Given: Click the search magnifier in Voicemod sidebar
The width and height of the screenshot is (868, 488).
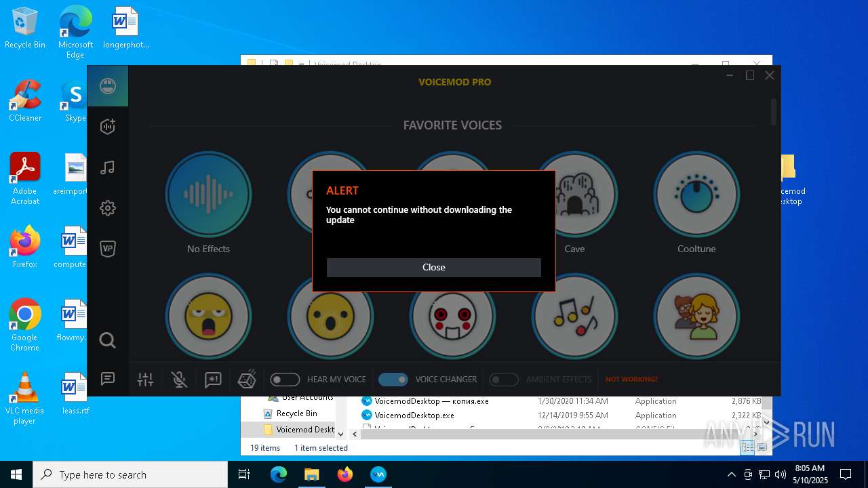Looking at the screenshot, I should (x=108, y=340).
